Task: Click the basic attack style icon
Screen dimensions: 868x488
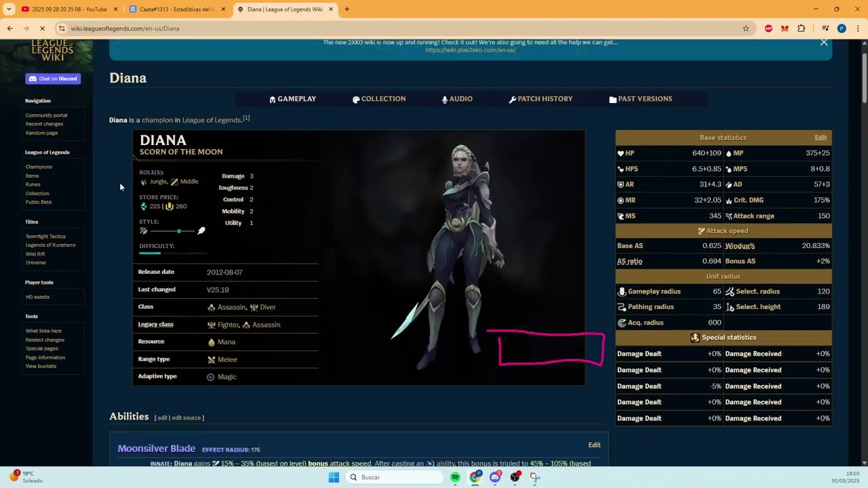Action: pos(143,231)
